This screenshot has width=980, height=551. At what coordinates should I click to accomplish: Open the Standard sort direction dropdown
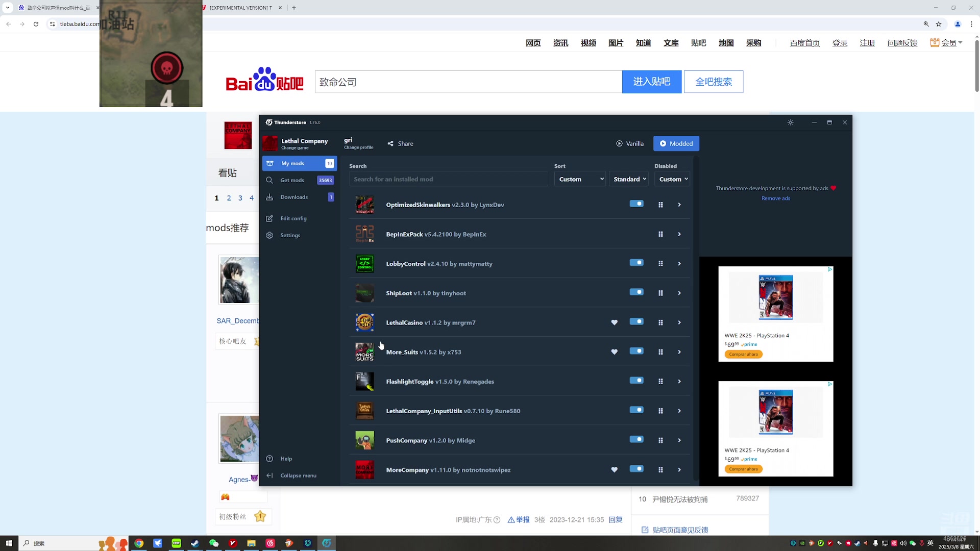coord(629,179)
